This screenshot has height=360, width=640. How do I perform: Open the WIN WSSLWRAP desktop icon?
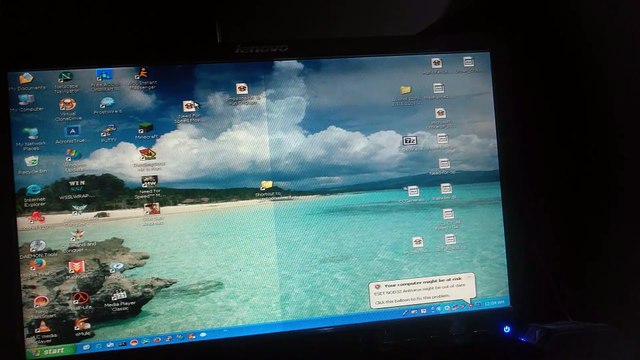(76, 189)
